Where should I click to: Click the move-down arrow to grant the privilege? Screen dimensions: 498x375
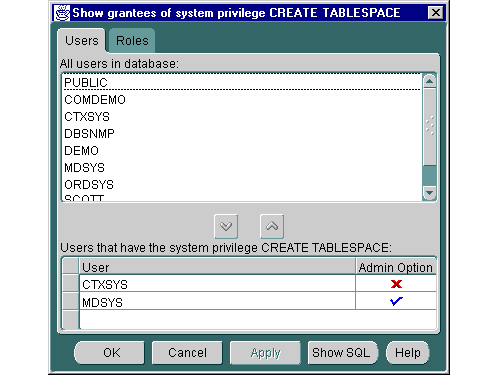pos(226,227)
